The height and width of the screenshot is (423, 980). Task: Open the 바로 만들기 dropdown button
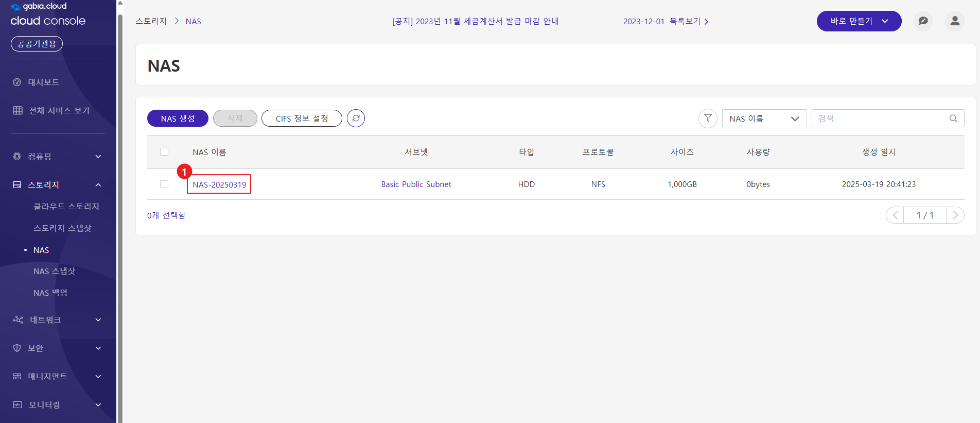point(859,21)
